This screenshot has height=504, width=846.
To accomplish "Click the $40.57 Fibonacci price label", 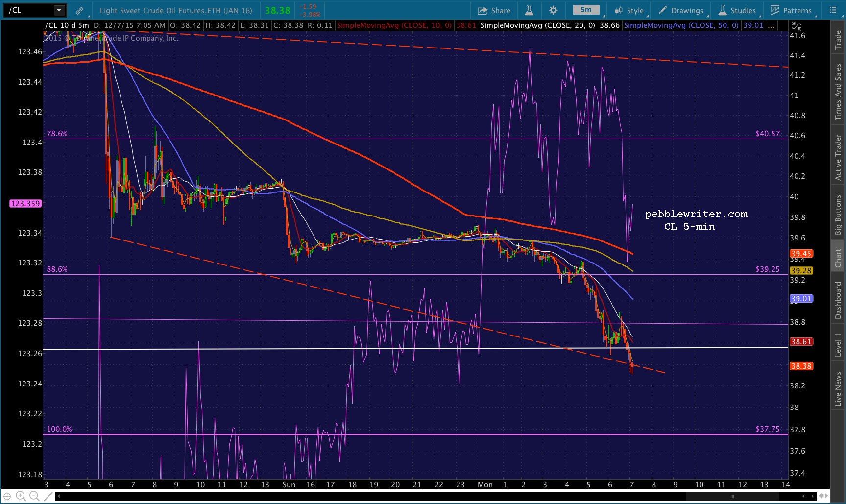I will click(768, 134).
